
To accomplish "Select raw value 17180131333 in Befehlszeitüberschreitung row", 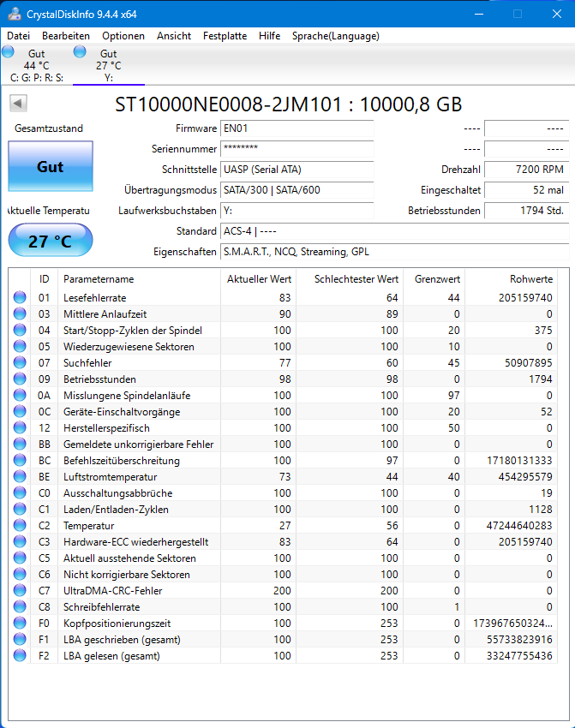I will tap(520, 461).
